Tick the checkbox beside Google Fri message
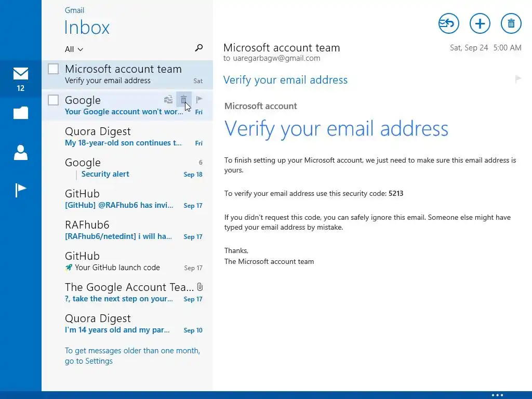This screenshot has height=399, width=532. click(x=54, y=100)
